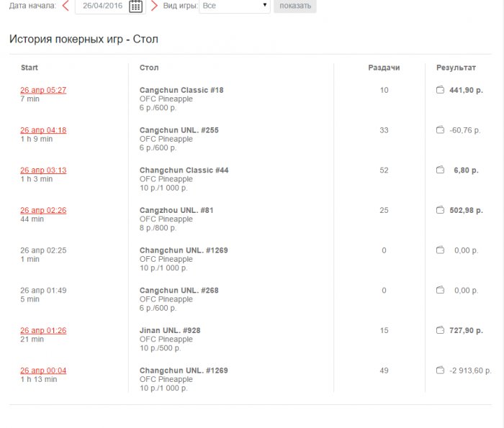Go to next date with right arrow

click(x=154, y=6)
